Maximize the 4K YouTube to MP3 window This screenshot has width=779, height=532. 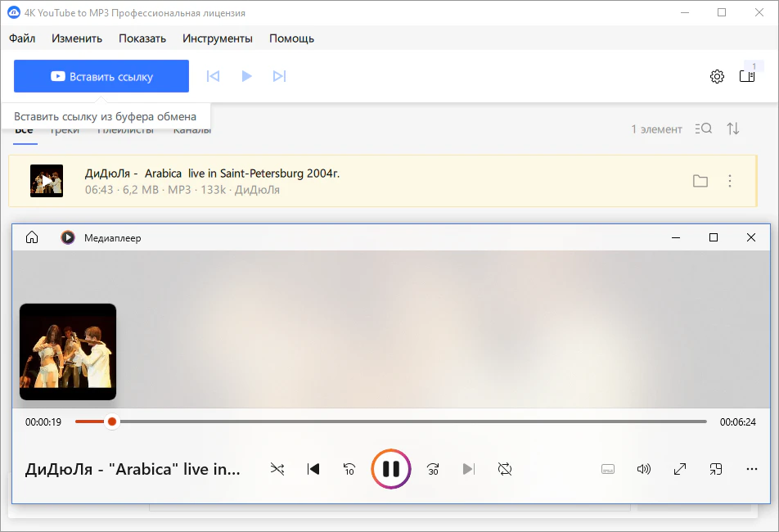click(722, 12)
